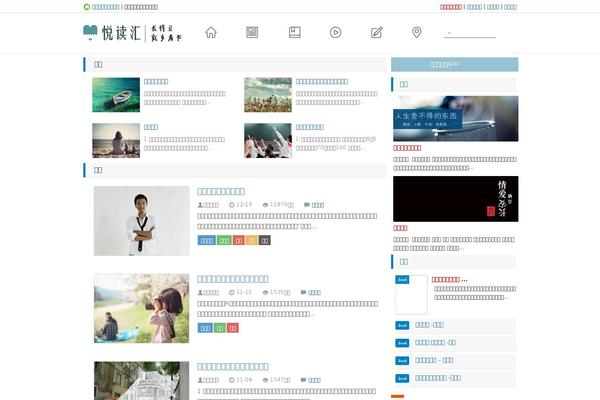Viewport: 600px width, 400px height.
Task: Open the last book link in sidebar list
Action: 438,378
